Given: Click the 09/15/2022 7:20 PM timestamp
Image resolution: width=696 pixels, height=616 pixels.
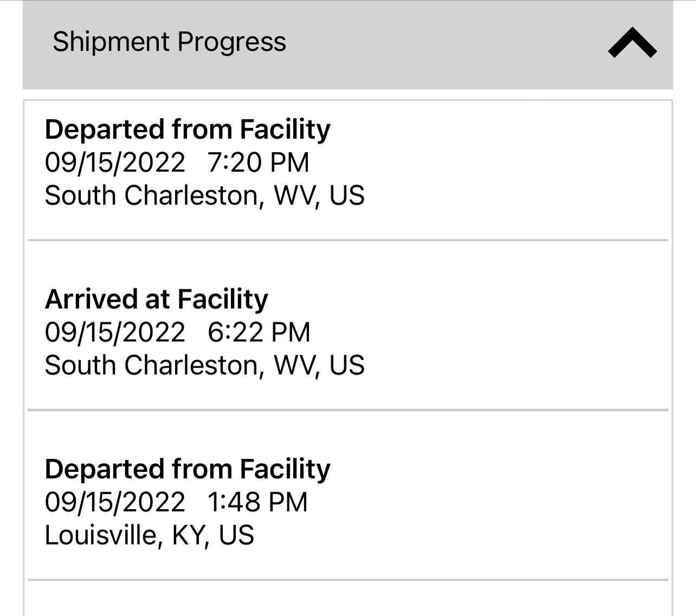Looking at the screenshot, I should (177, 163).
